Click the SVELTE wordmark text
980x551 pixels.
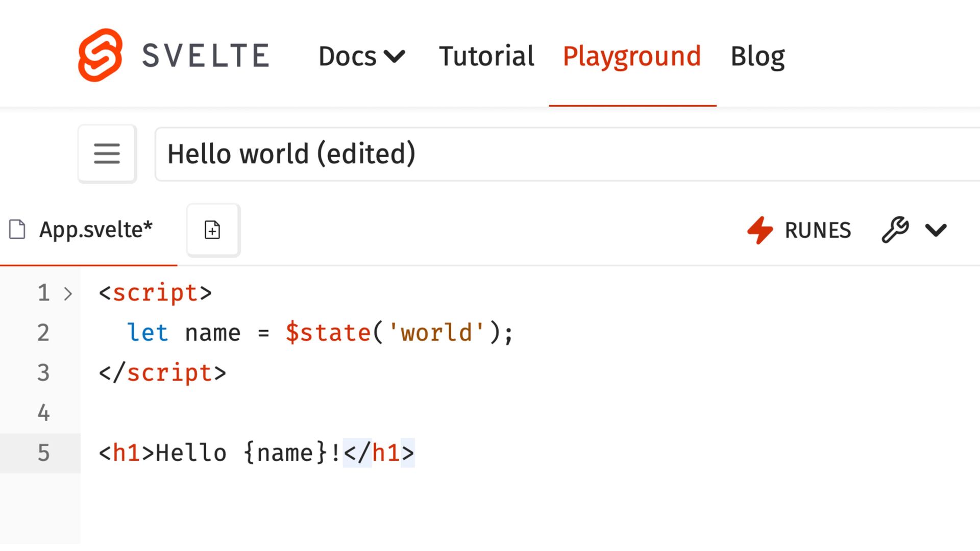(x=206, y=56)
